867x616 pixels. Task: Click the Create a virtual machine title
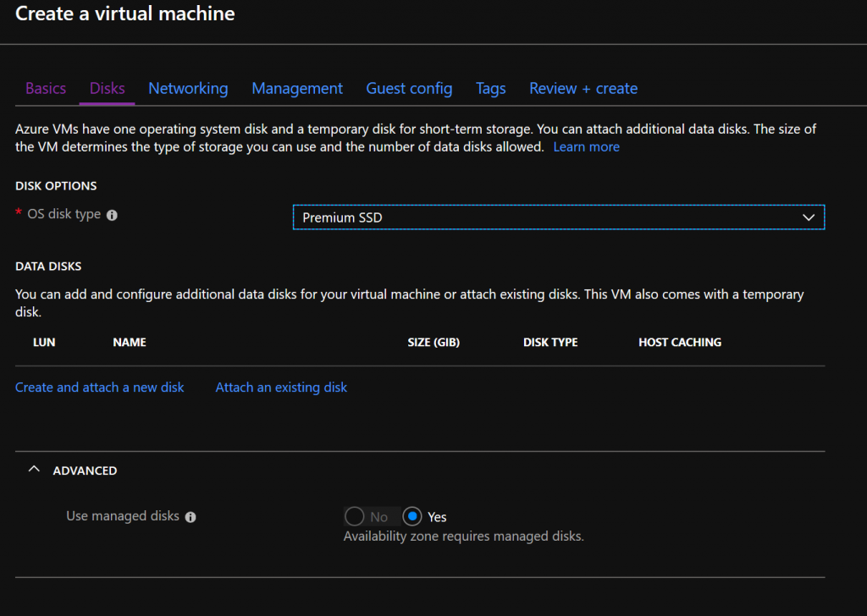tap(125, 14)
